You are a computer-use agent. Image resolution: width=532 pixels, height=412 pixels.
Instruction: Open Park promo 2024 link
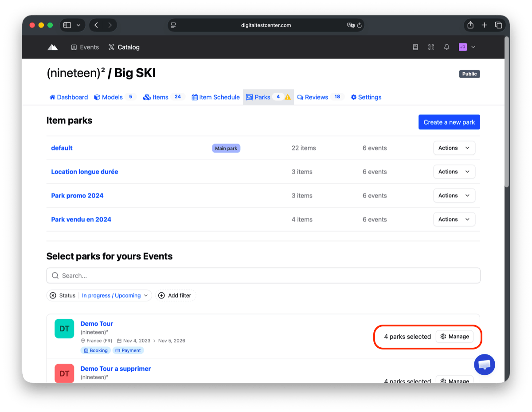coord(77,196)
